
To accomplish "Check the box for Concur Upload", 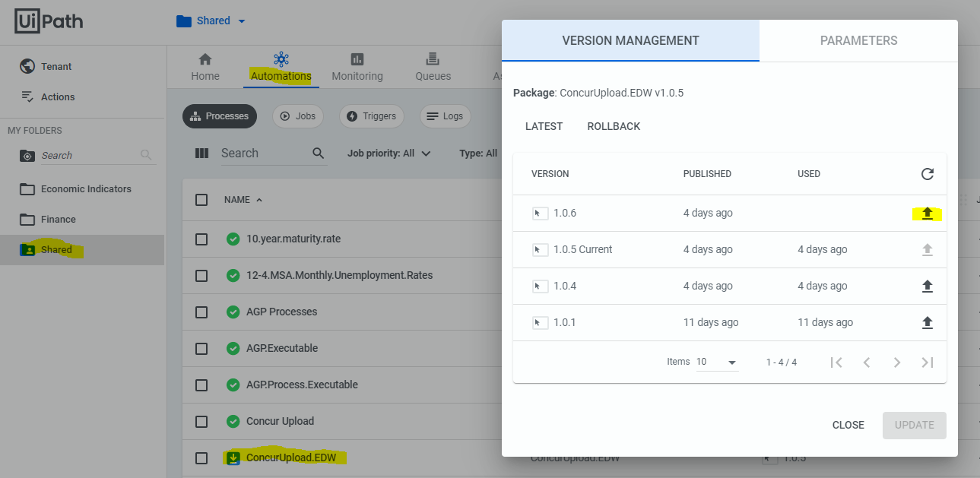I will 201,421.
